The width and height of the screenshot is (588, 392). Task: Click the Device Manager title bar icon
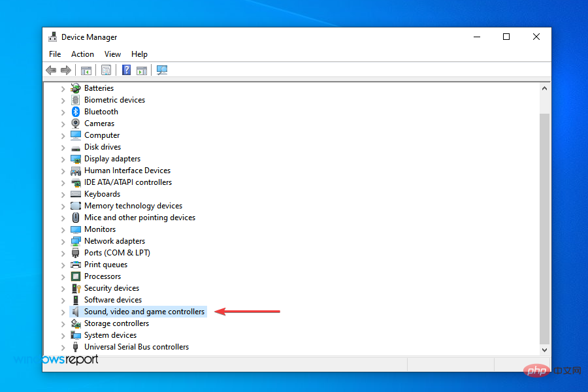click(52, 37)
